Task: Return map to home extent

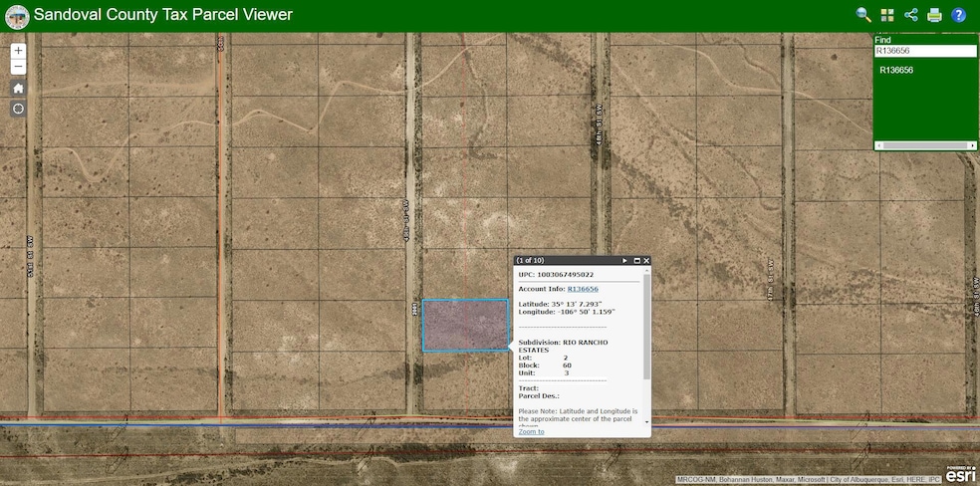Action: click(18, 88)
